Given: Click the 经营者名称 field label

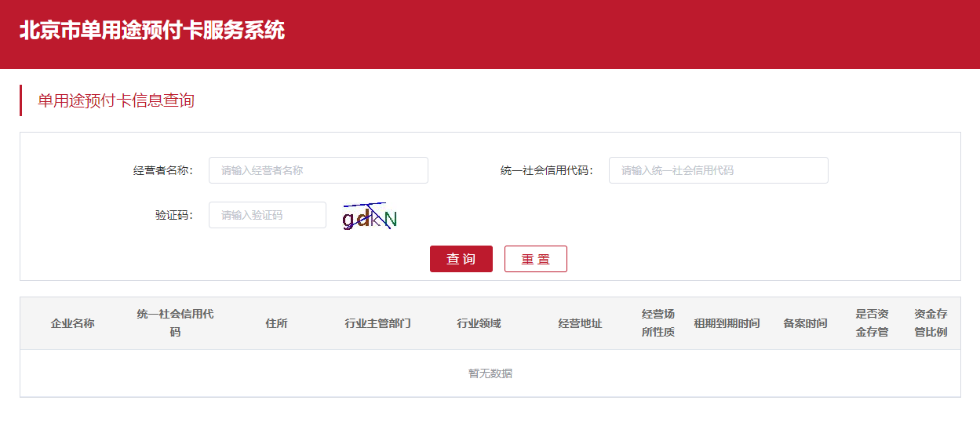Looking at the screenshot, I should tap(163, 170).
